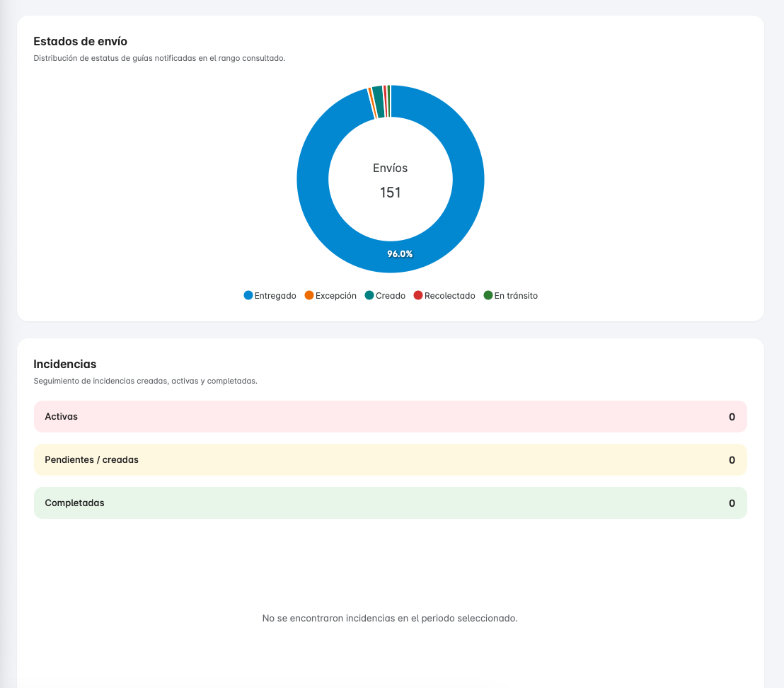Image resolution: width=784 pixels, height=688 pixels.
Task: Toggle the Recolectado legend text
Action: coord(449,296)
